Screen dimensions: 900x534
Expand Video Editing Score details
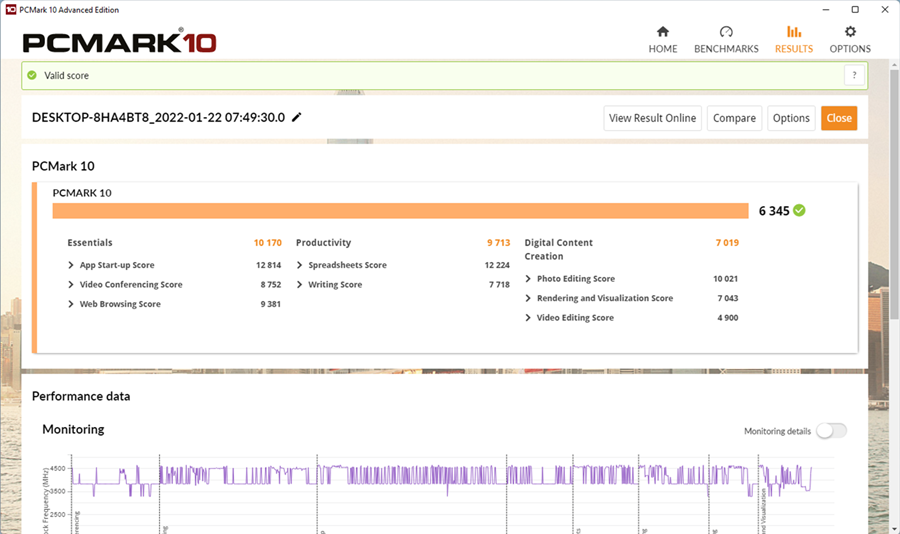click(528, 318)
